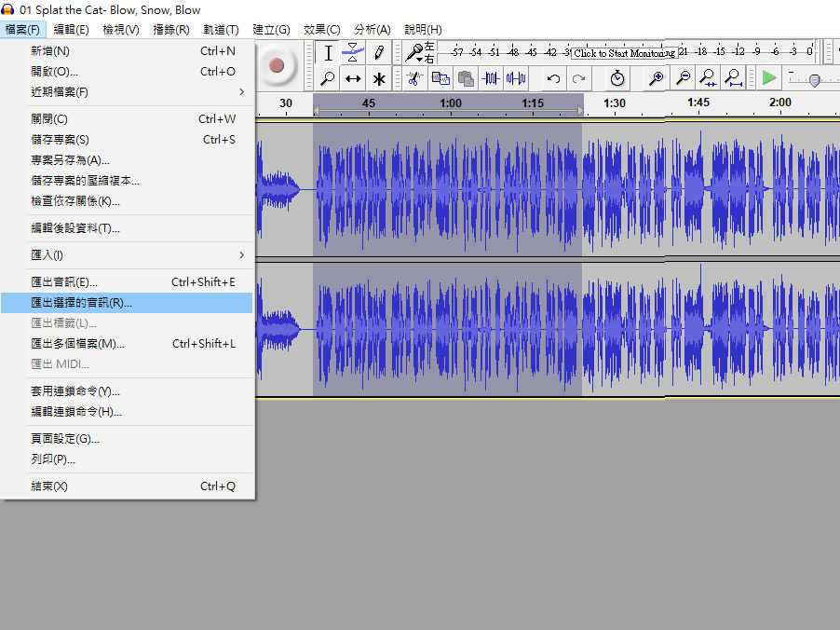Select the Draw pencil tool
840x630 pixels.
pyautogui.click(x=379, y=52)
